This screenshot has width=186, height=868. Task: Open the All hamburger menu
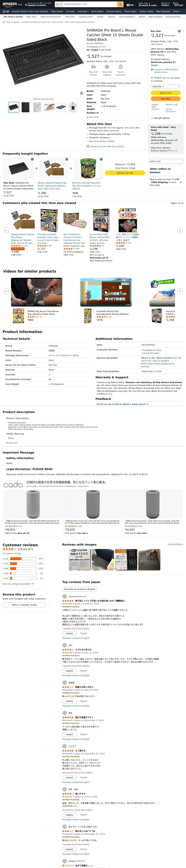pyautogui.click(x=6, y=11)
